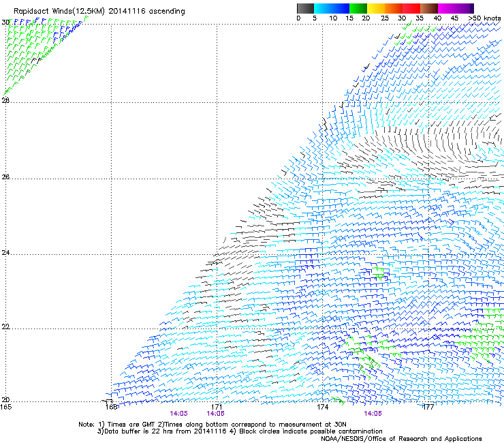Pick the orange 25-30 knots legend swatch
The width and height of the screenshot is (504, 443).
pyautogui.click(x=394, y=8)
